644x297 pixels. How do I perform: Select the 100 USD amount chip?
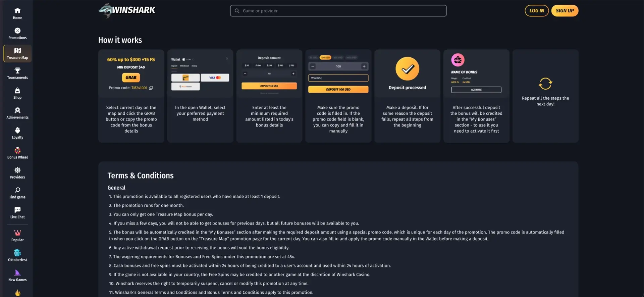tap(325, 58)
